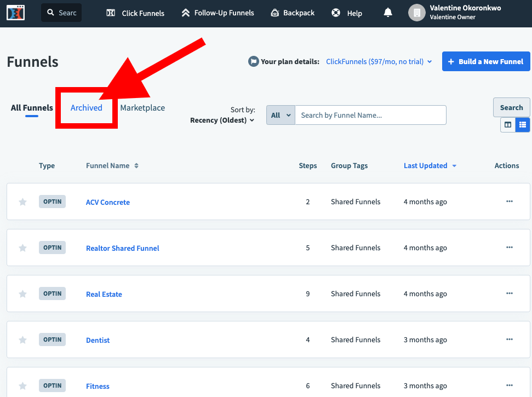Click Shared Funnels tag on ACV Concrete row
Image resolution: width=532 pixels, height=397 pixels.
[356, 202]
